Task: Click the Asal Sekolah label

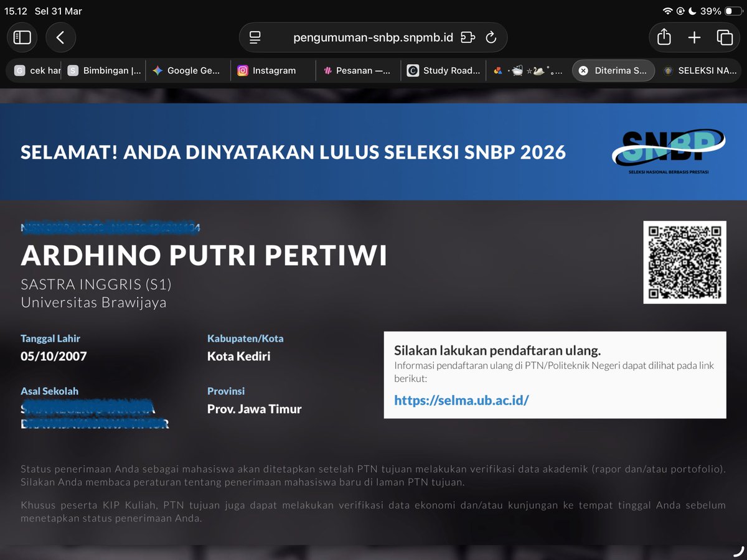Action: [x=50, y=391]
